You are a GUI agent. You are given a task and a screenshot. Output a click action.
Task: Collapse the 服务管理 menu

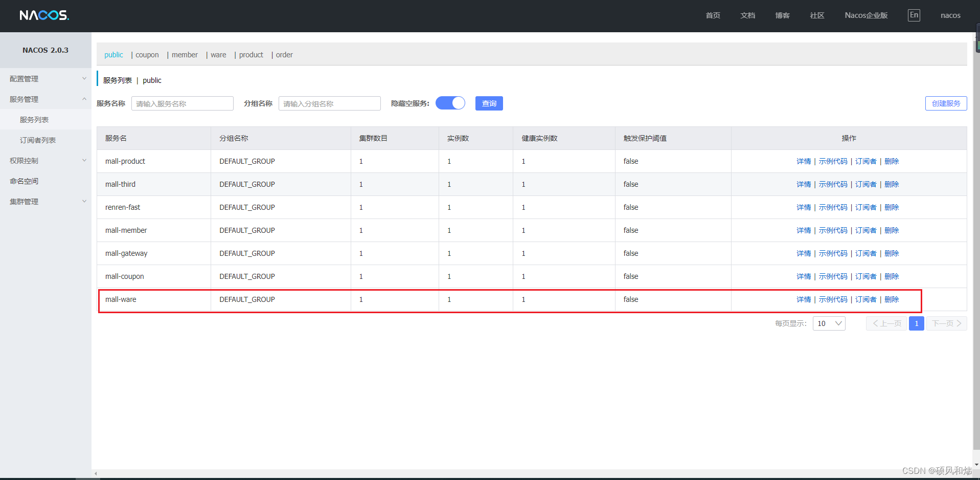pyautogui.click(x=45, y=99)
